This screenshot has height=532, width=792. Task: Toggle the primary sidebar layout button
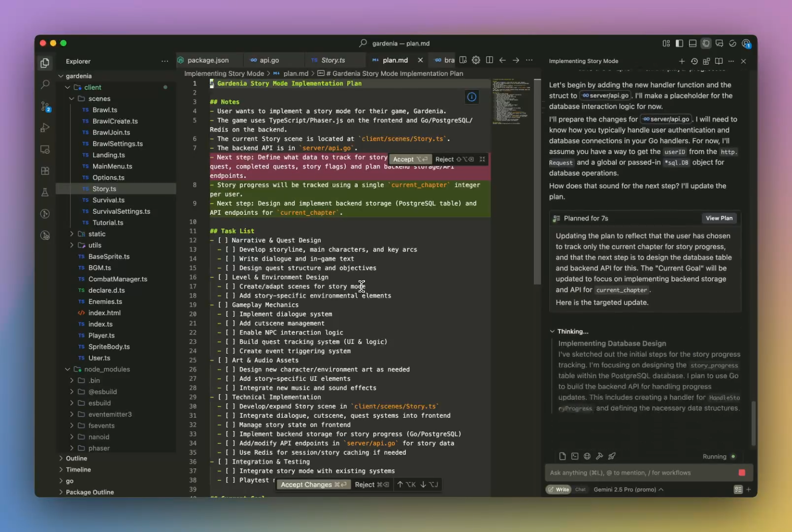(679, 43)
